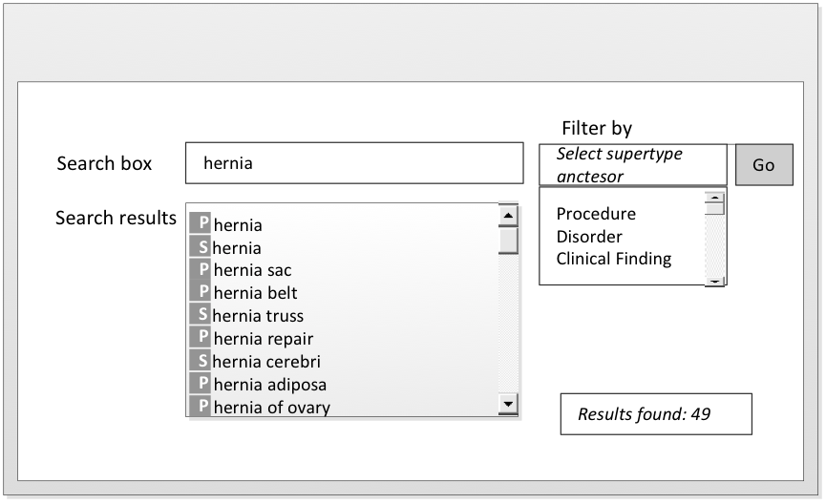Click the S icon beside hernia cerebri
The height and width of the screenshot is (504, 826).
pyautogui.click(x=200, y=361)
